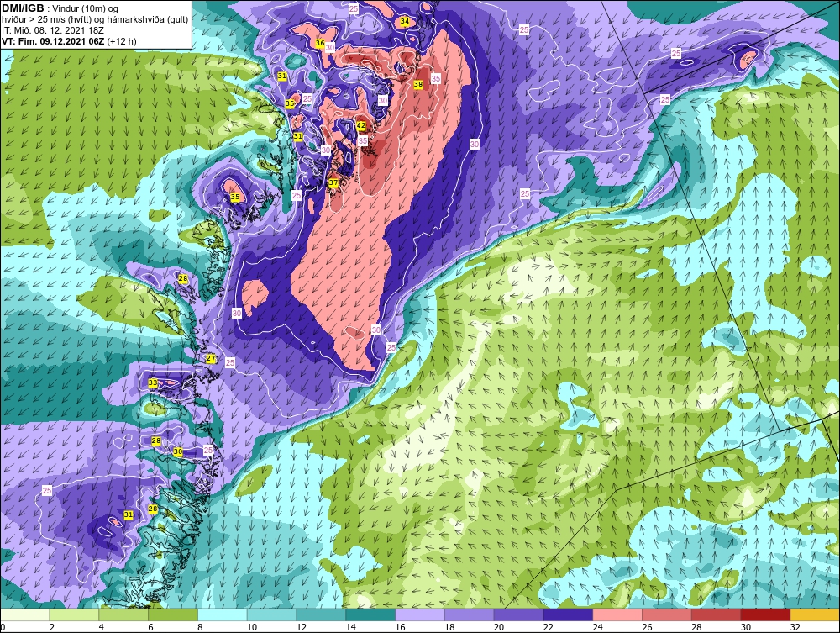The height and width of the screenshot is (633, 840).
Task: Click the '(+12 h)' forecast offset text
Action: pos(122,41)
